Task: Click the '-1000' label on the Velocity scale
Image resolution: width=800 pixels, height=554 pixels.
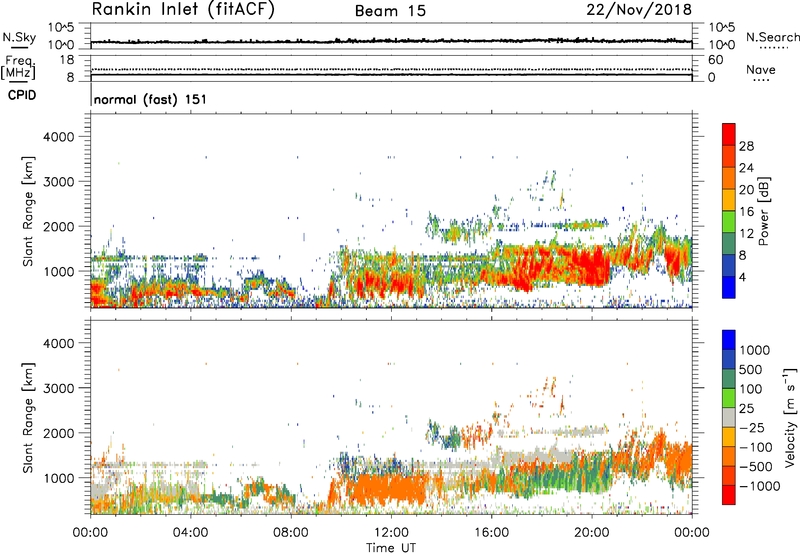Action: pyautogui.click(x=760, y=486)
